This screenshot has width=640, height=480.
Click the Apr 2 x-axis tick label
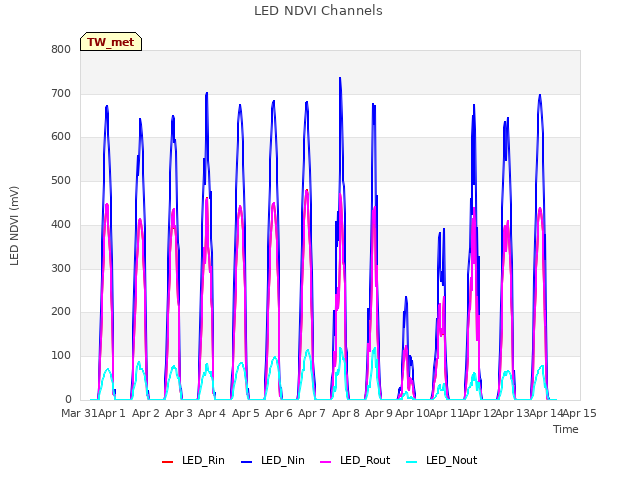[146, 413]
